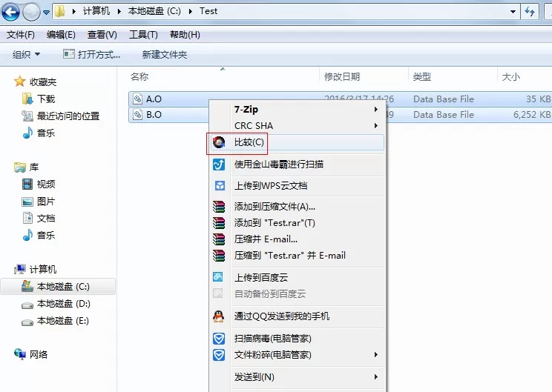Click the WPS cloud upload icon
Screen dimensions: 552x392
[220, 186]
